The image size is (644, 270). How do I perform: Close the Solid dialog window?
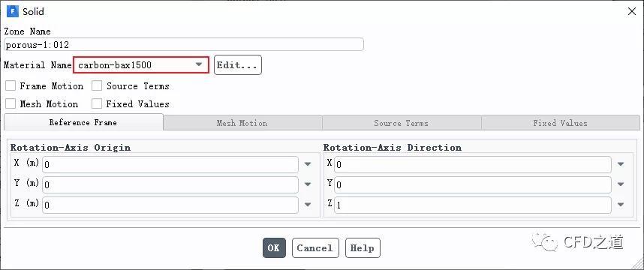(632, 11)
